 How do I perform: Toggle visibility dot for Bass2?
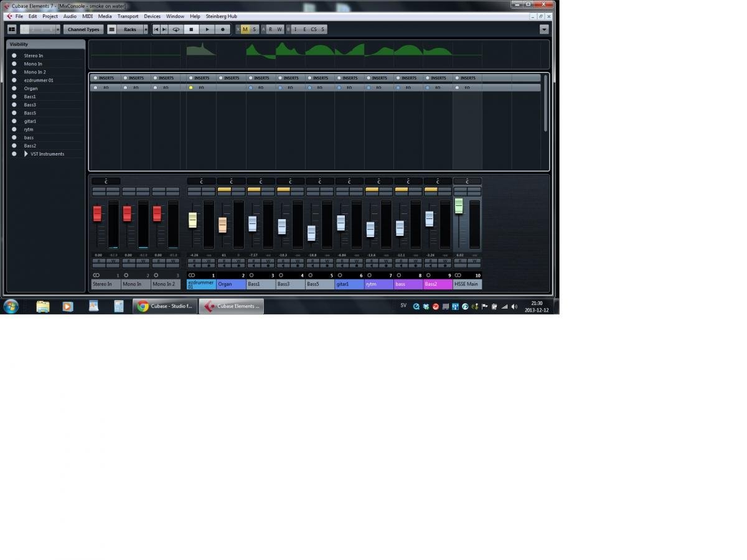coord(14,146)
